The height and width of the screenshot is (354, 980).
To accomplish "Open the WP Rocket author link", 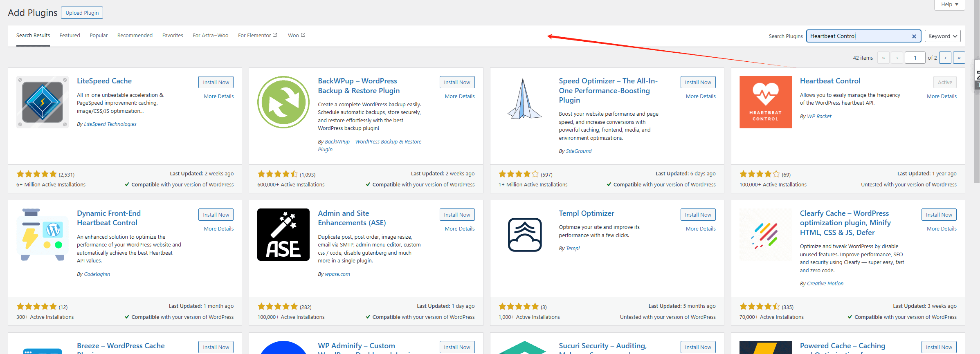I will pyautogui.click(x=819, y=117).
